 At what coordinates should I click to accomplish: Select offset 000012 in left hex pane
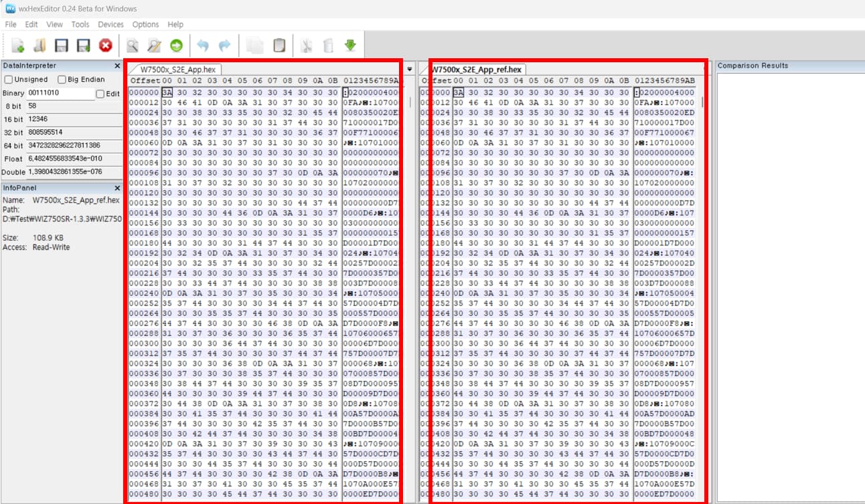(x=143, y=102)
